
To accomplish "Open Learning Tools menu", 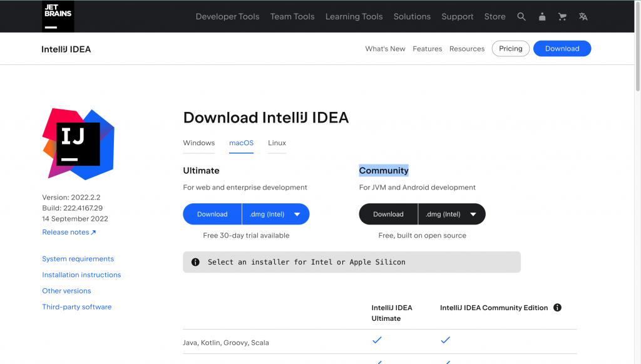I will (354, 16).
